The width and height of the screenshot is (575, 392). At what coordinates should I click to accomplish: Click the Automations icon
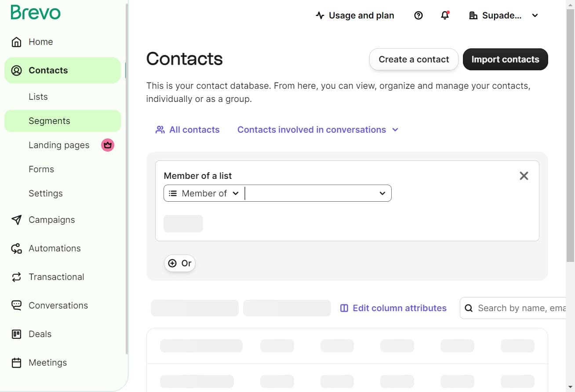[16, 248]
